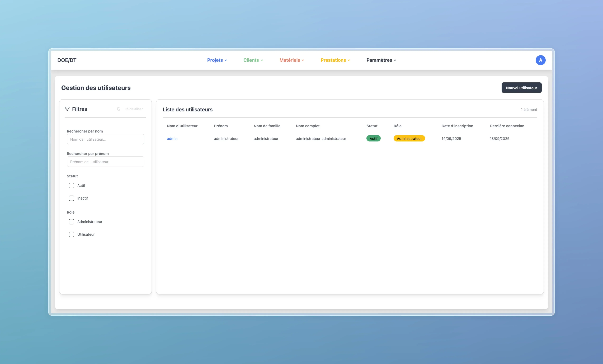603x364 pixels.
Task: Click the filter funnel icon
Action: [67, 109]
